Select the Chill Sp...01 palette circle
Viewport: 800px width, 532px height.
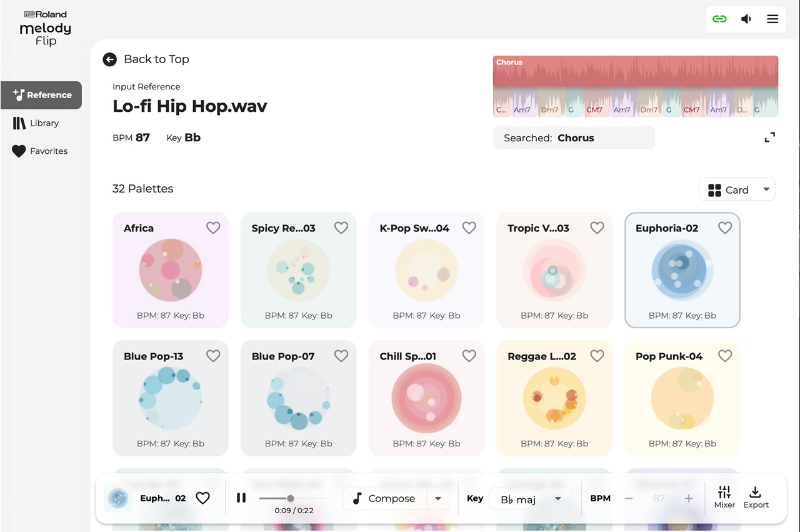click(426, 398)
